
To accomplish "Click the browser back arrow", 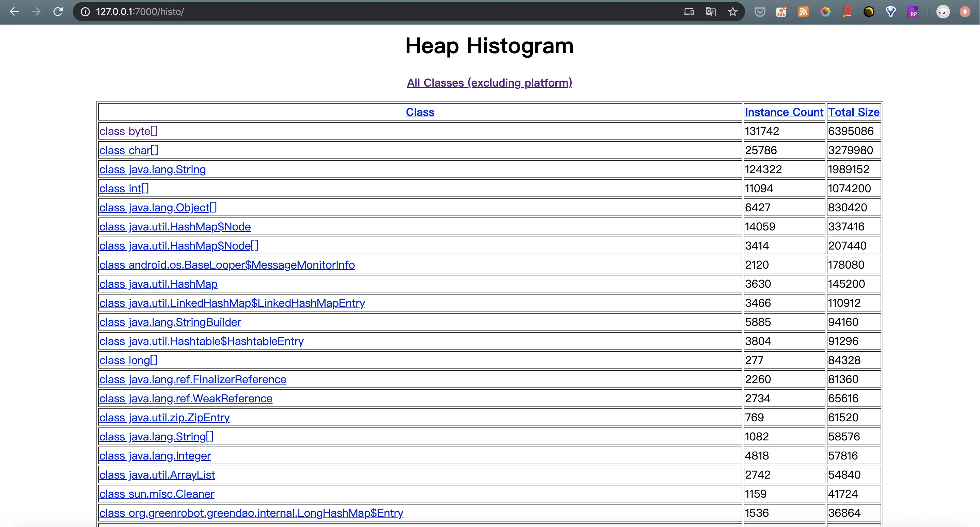I will pyautogui.click(x=14, y=12).
